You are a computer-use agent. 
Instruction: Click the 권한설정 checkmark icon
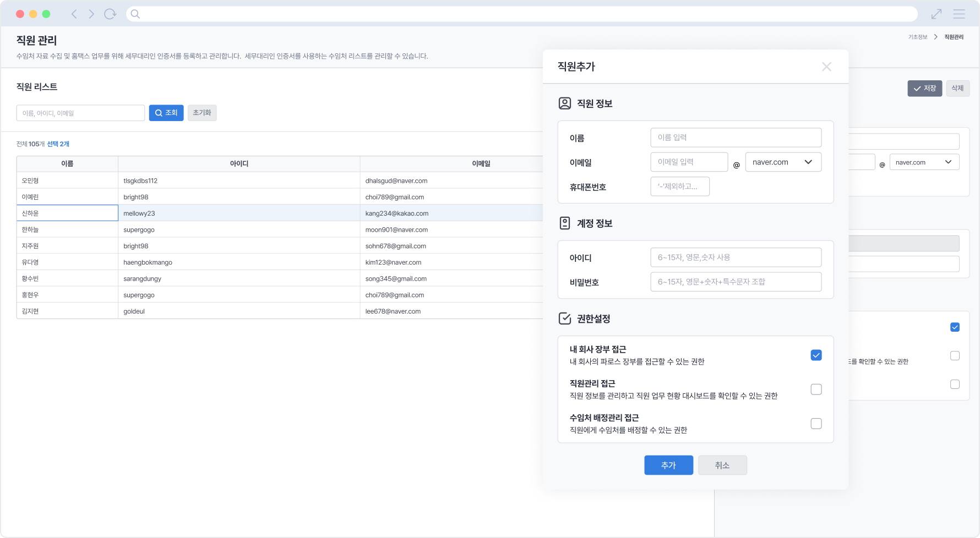click(565, 318)
